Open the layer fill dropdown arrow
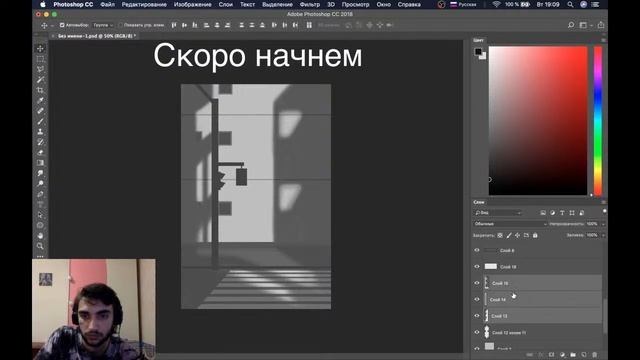This screenshot has height=360, width=640. point(603,236)
